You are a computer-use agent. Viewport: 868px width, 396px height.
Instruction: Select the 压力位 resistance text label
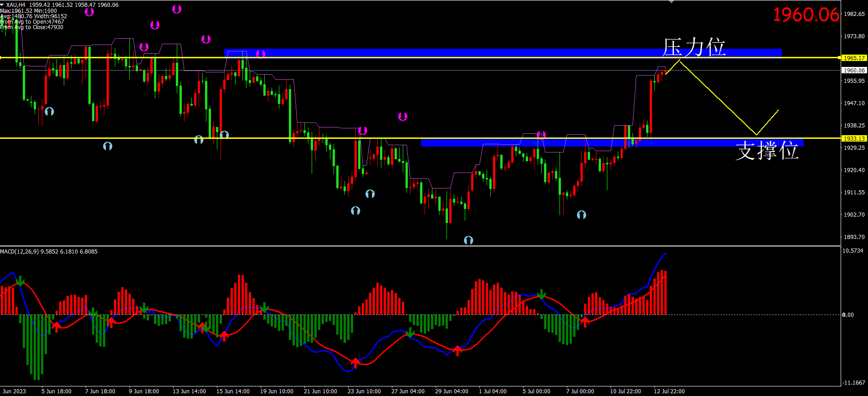pos(693,47)
